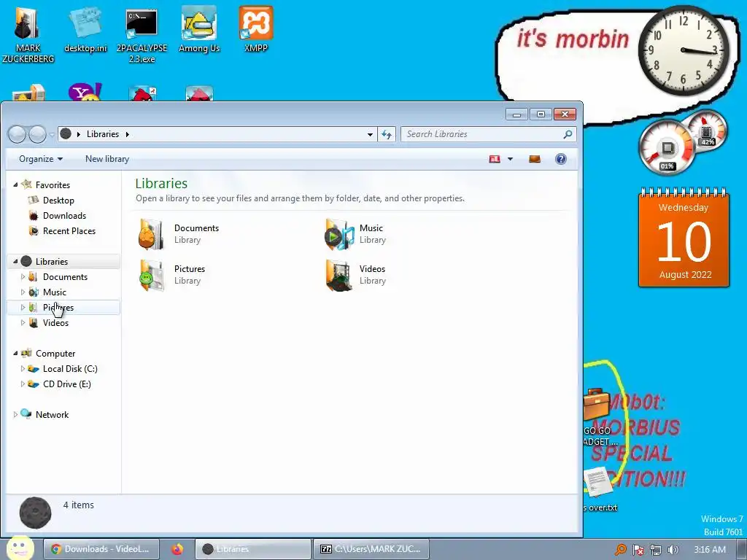This screenshot has width=747, height=560.
Task: Switch to Libraries taskbar button
Action: point(253,549)
